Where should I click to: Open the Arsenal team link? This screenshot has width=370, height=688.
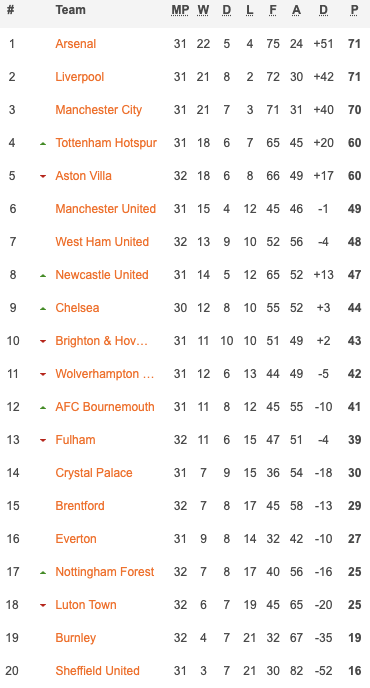(x=75, y=44)
